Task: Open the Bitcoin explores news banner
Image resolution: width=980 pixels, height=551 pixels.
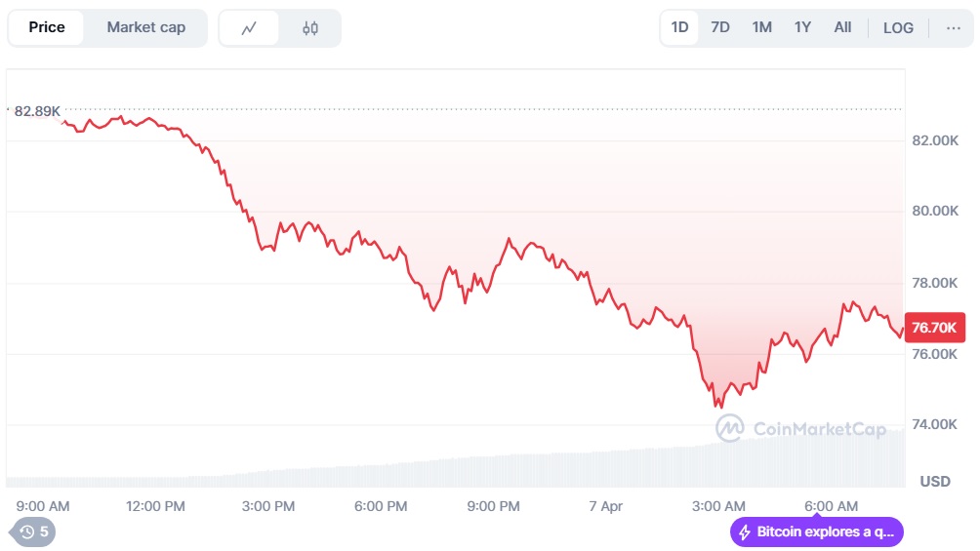Action: pos(825,531)
